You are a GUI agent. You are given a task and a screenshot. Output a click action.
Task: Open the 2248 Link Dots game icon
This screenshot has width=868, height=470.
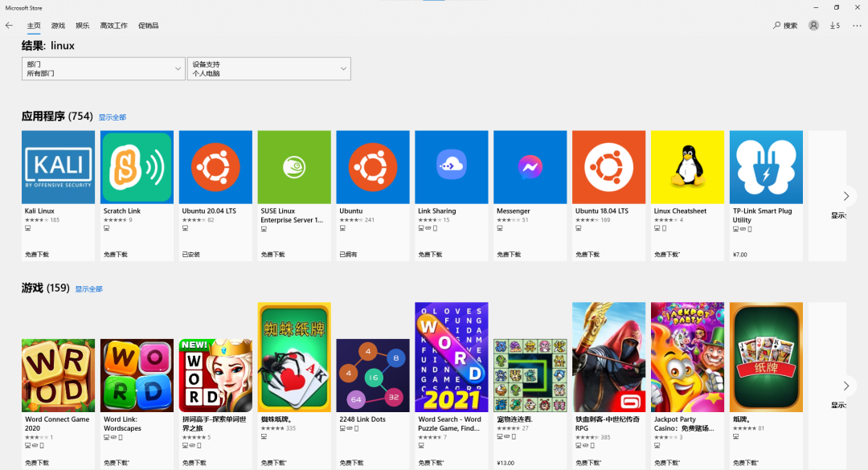coord(373,375)
